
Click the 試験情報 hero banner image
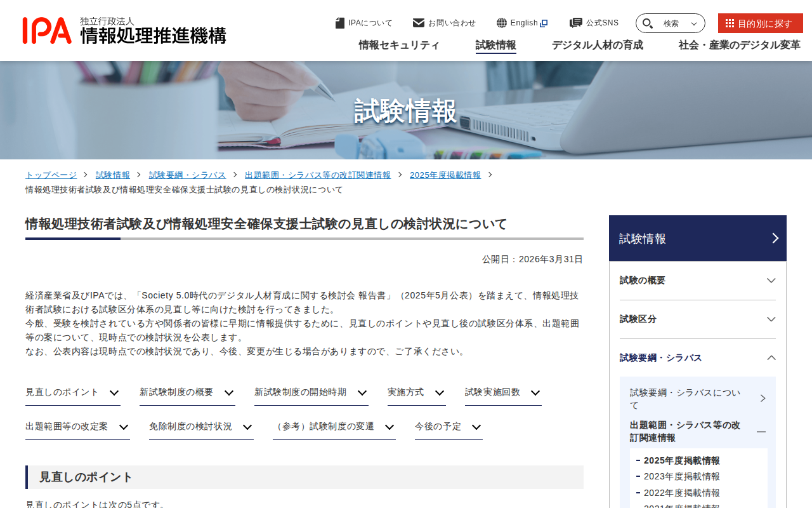pos(406,110)
